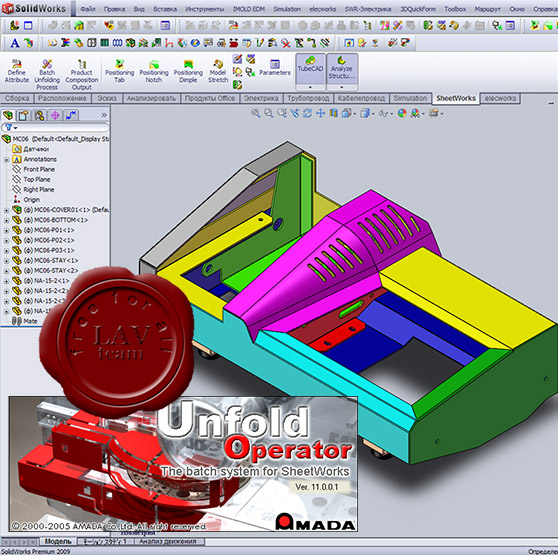This screenshot has height=555, width=558.
Task: Open DimXpertManager panel tab
Action: 55,115
